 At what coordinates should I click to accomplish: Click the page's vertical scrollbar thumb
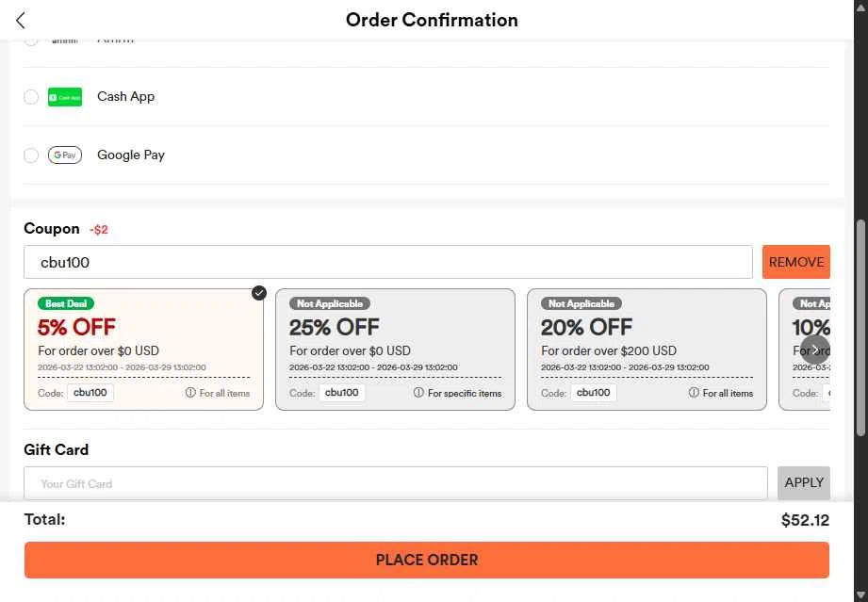tap(860, 326)
